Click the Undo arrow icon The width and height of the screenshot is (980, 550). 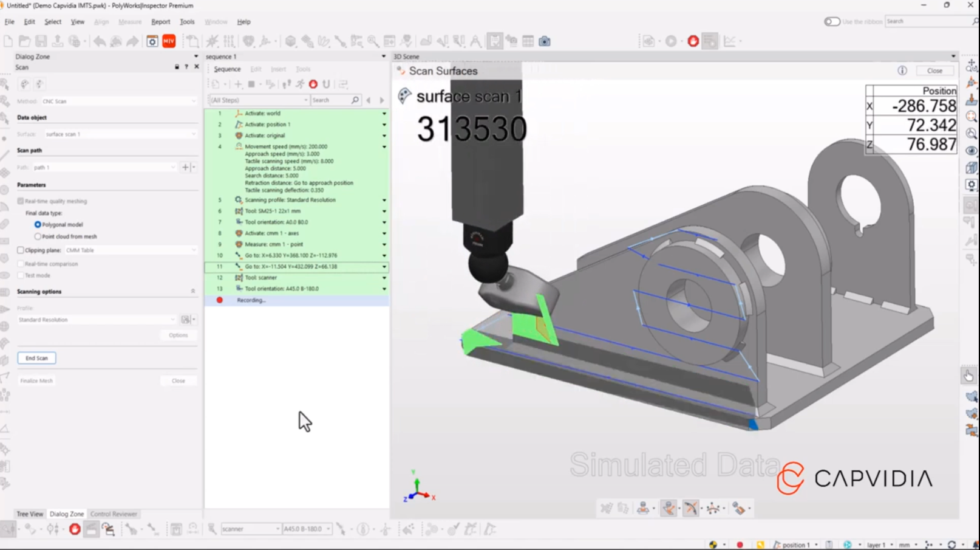(x=99, y=41)
